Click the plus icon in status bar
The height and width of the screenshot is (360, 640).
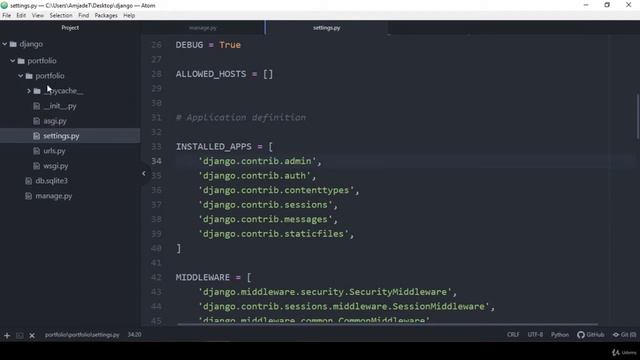click(x=7, y=336)
